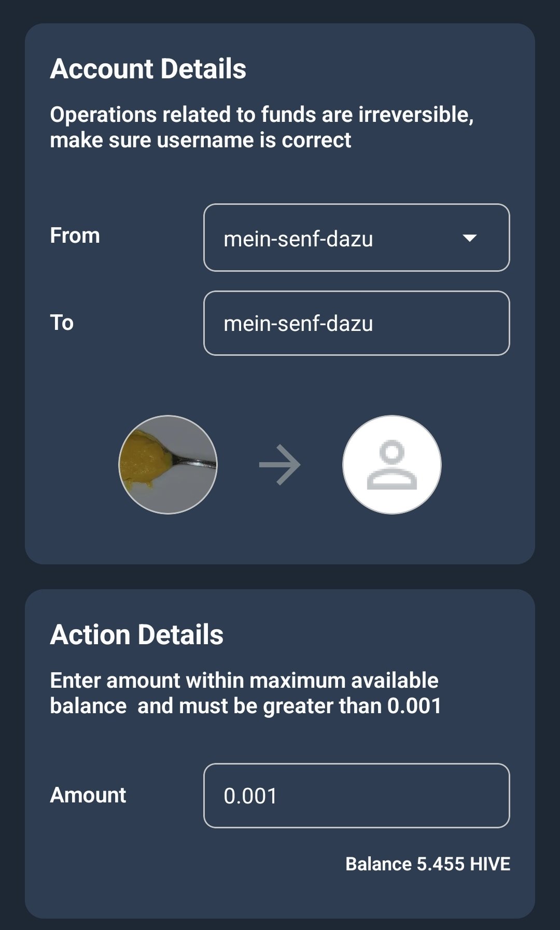
Task: Click the Action Details heading
Action: coord(137,634)
